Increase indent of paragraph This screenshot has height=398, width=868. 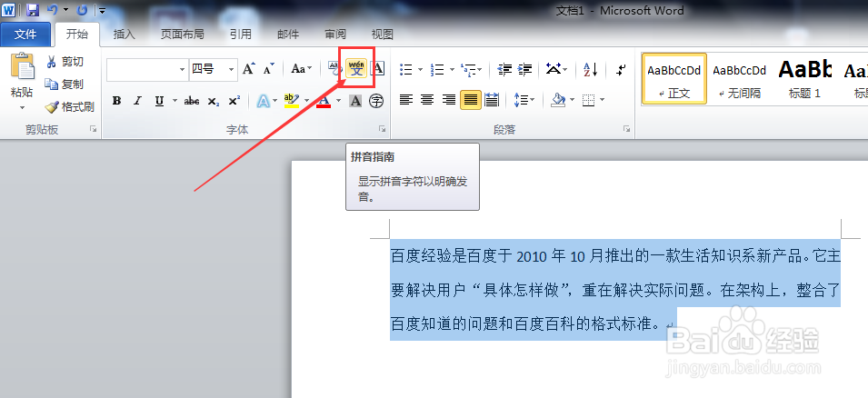(524, 69)
